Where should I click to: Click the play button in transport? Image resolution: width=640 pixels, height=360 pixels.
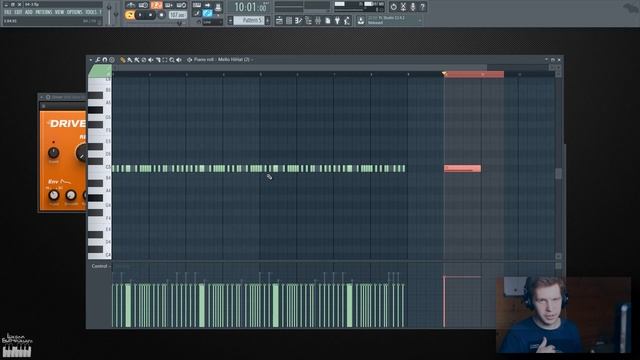tap(140, 15)
